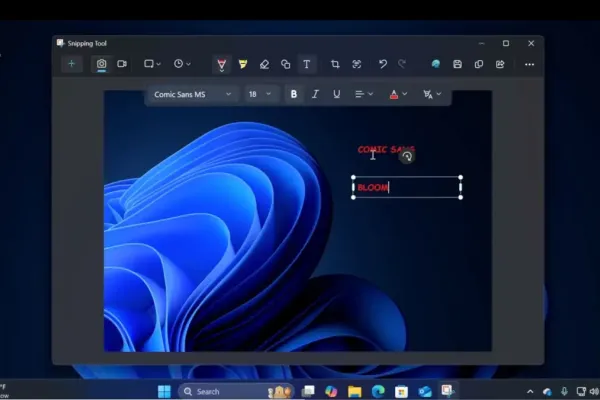
Task: Toggle Underline text formatting
Action: point(336,94)
